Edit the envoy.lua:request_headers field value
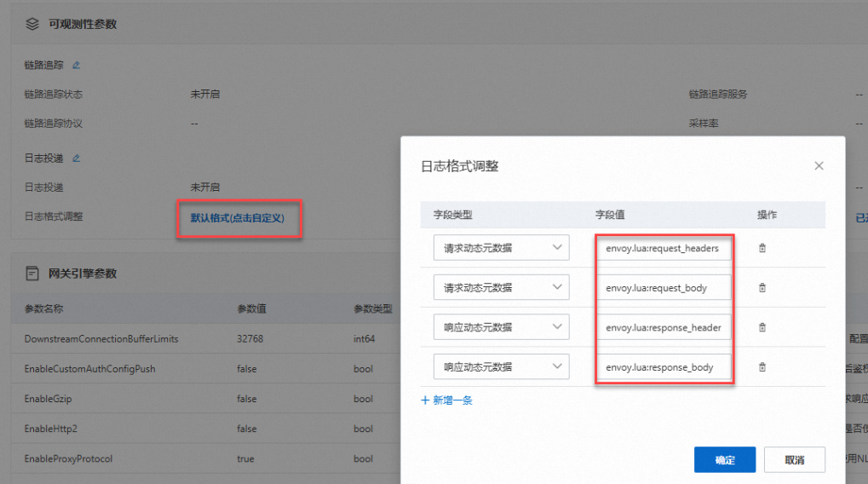The height and width of the screenshot is (484, 868). (664, 248)
